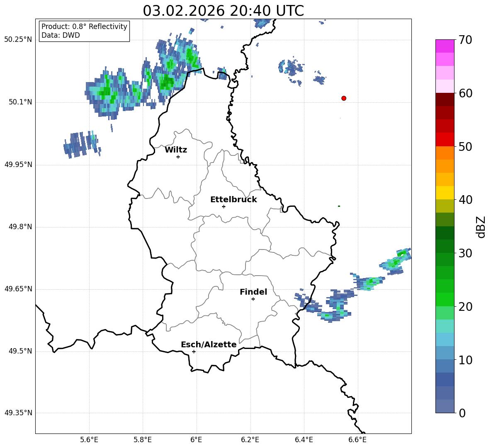Click the red dot radar location marker

click(344, 98)
